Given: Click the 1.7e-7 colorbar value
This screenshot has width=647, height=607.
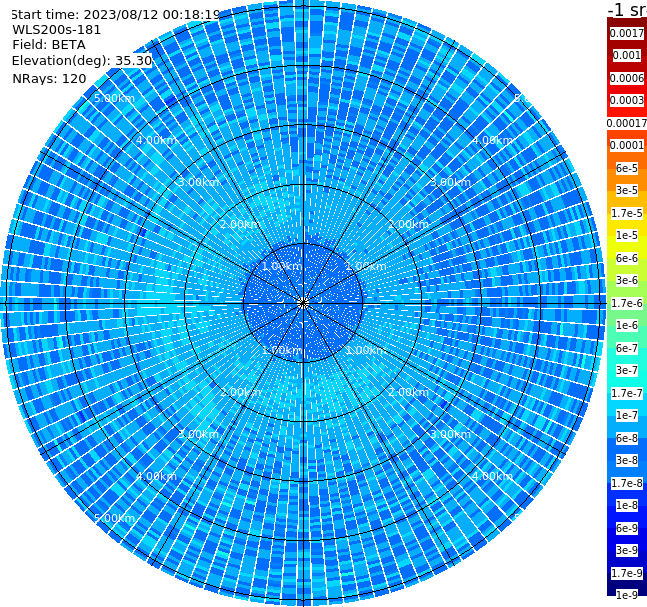Looking at the screenshot, I should pyautogui.click(x=627, y=393).
